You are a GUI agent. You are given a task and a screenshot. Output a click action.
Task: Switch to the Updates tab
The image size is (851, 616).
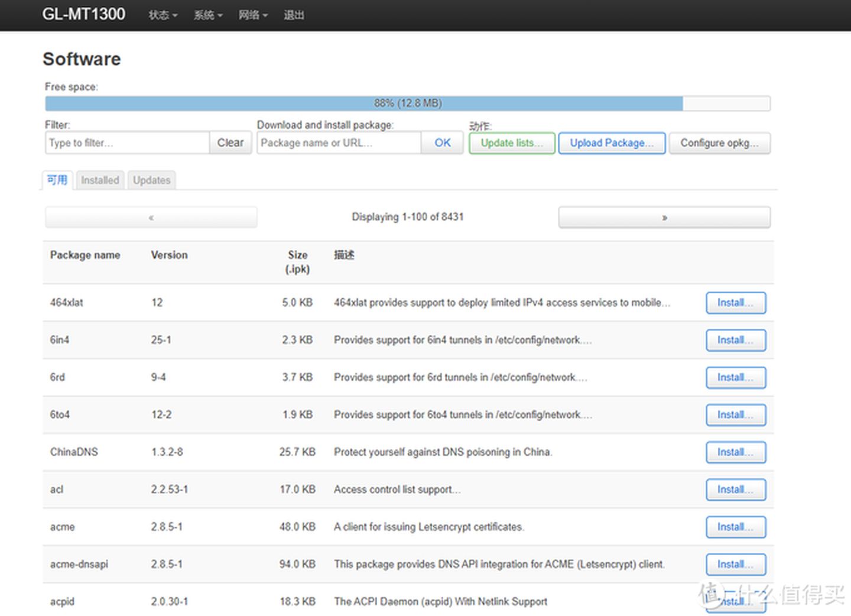point(151,180)
